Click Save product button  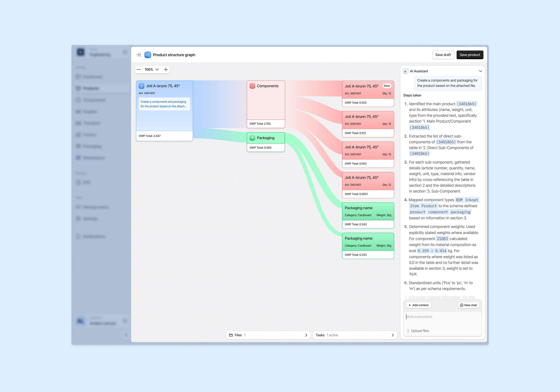tap(469, 55)
